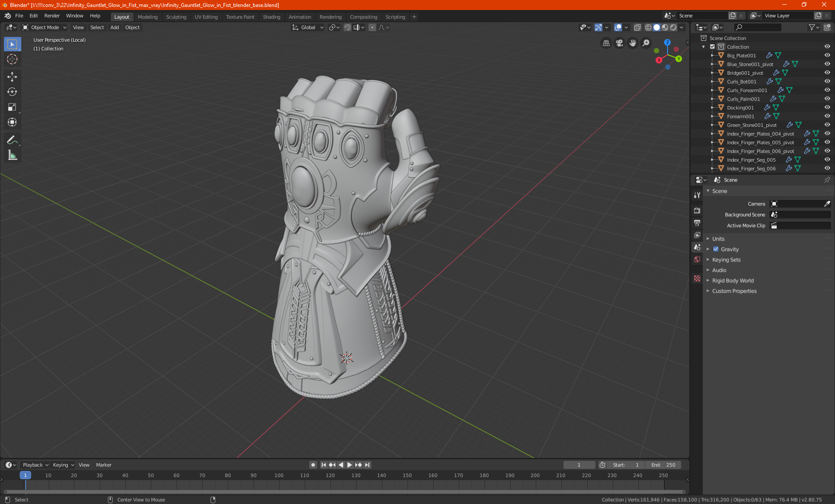Click the outliner search field
The width and height of the screenshot is (835, 504).
pyautogui.click(x=757, y=27)
